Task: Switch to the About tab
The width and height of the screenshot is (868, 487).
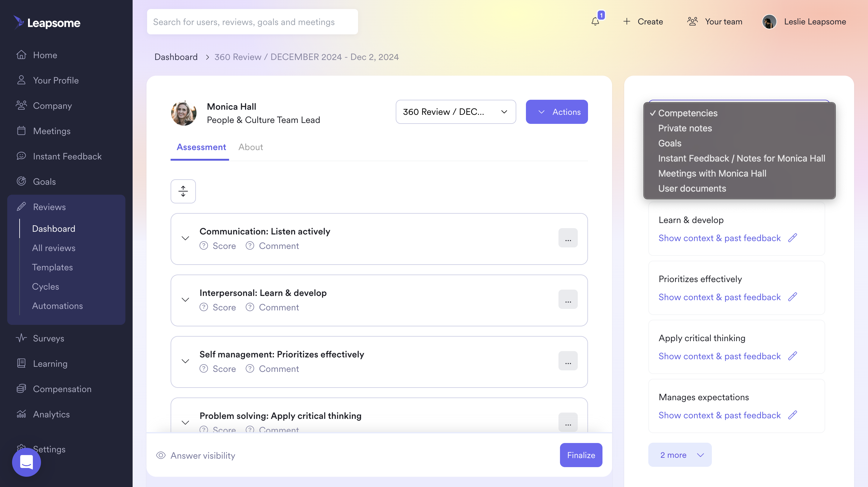Action: pyautogui.click(x=251, y=147)
